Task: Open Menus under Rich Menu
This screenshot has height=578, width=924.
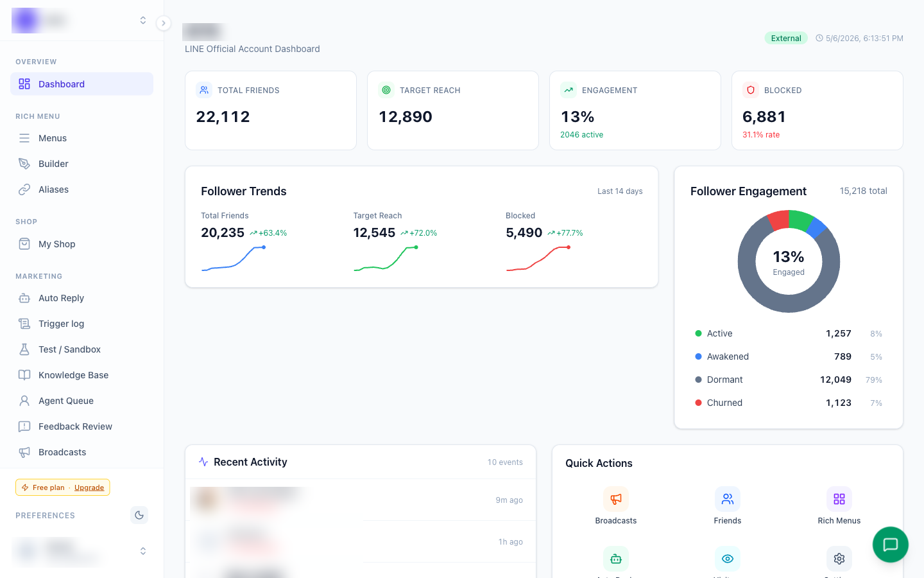Action: coord(81,138)
